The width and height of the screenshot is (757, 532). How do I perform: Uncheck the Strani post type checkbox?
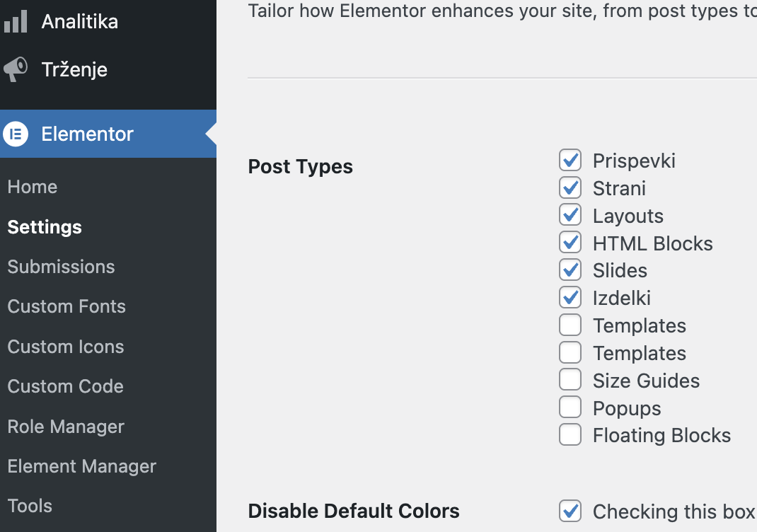pos(570,188)
